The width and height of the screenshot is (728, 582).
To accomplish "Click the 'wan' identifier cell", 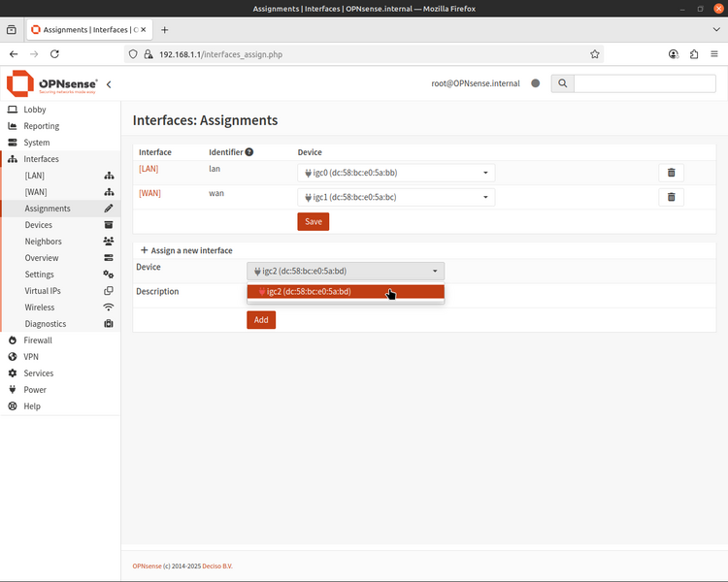I will pyautogui.click(x=216, y=193).
